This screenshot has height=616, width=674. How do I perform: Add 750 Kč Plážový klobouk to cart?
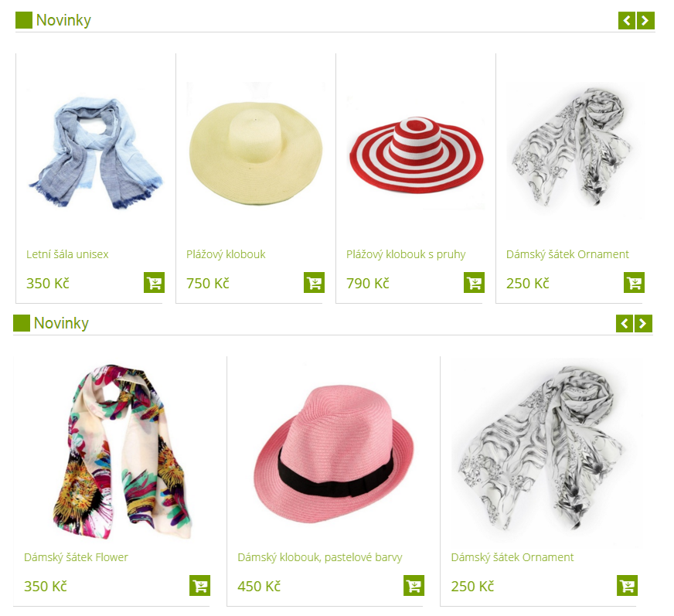pos(314,282)
